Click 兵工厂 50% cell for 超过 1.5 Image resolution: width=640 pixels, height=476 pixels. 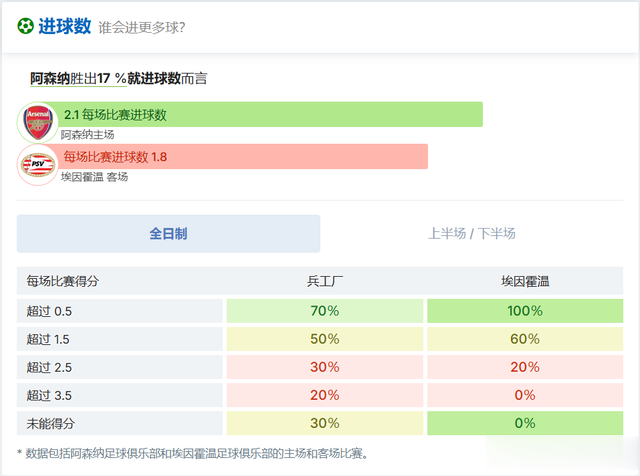click(x=325, y=339)
